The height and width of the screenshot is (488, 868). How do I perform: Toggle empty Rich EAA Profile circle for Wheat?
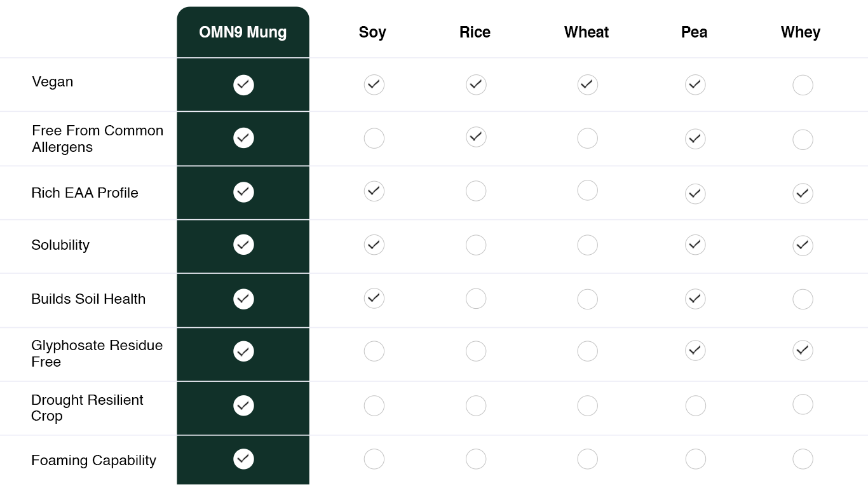coord(587,190)
